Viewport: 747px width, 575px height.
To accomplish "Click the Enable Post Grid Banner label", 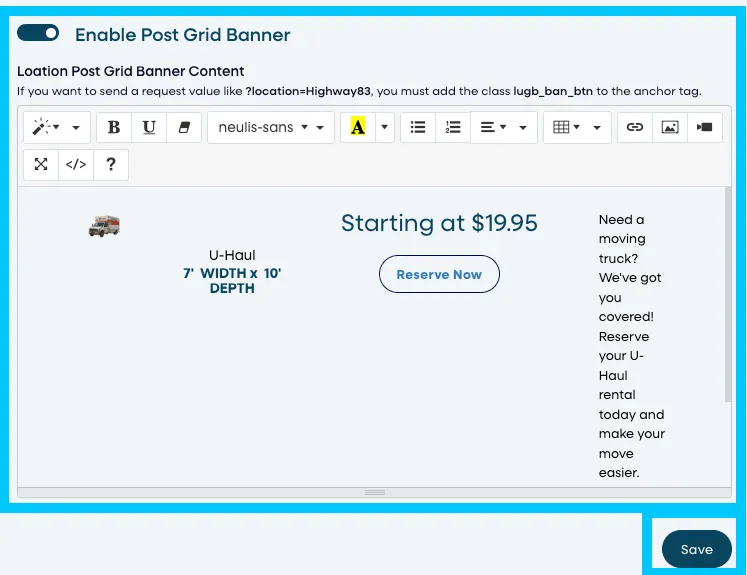I will tap(182, 35).
